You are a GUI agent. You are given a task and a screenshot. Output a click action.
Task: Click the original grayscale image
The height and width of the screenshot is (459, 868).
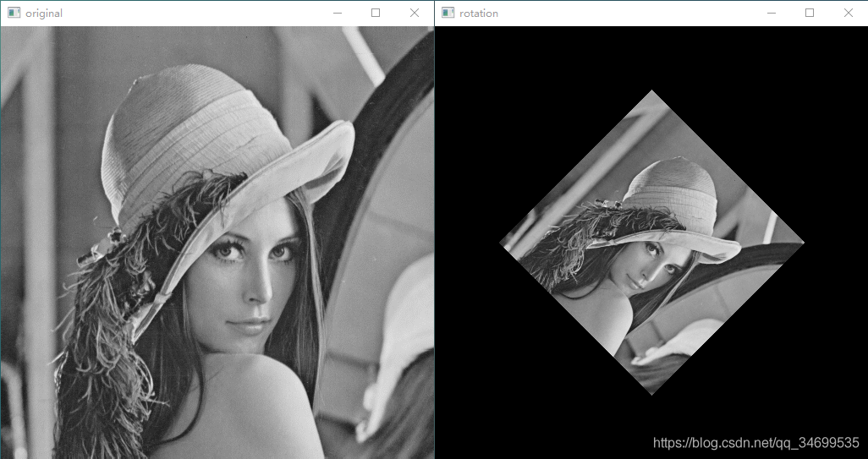[x=217, y=243]
